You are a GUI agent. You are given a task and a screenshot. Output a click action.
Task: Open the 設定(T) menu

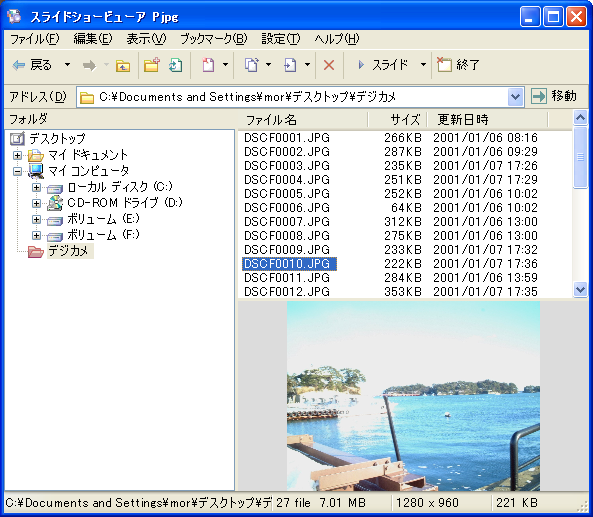click(x=281, y=39)
